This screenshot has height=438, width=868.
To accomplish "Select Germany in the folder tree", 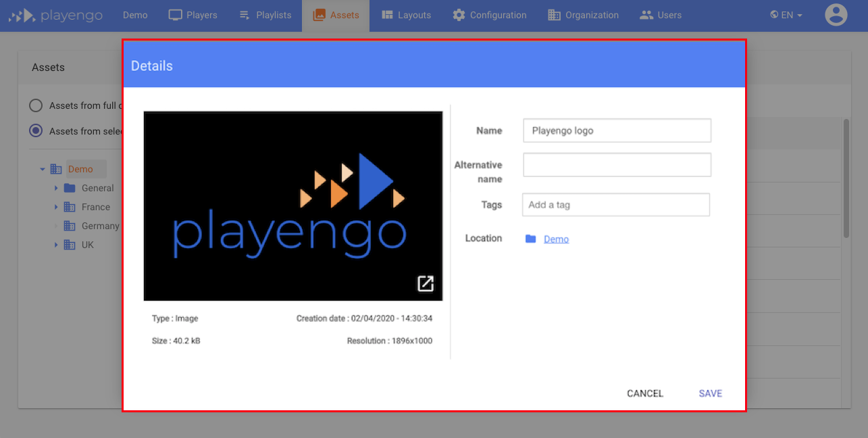I will 100,226.
